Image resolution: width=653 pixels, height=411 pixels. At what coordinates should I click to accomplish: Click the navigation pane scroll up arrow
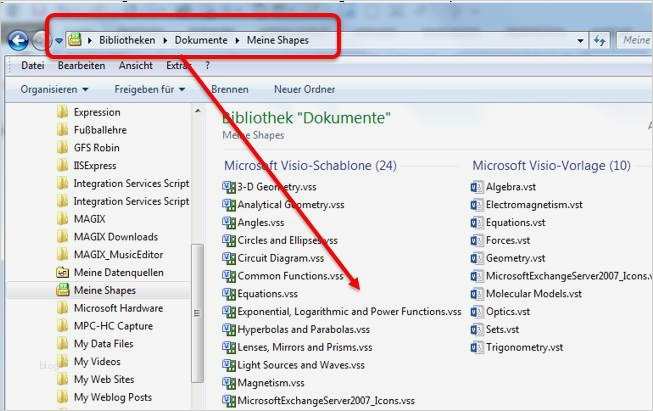point(197,111)
